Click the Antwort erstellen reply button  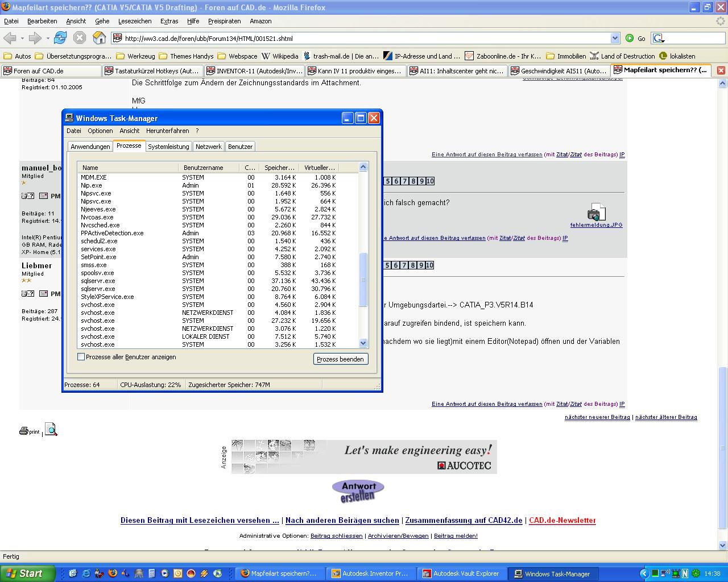(358, 492)
